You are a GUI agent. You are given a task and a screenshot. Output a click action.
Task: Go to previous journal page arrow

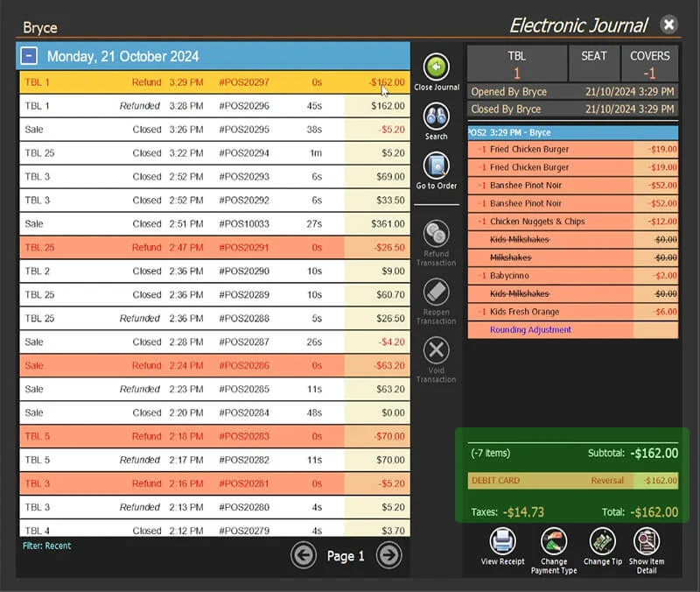(x=304, y=555)
